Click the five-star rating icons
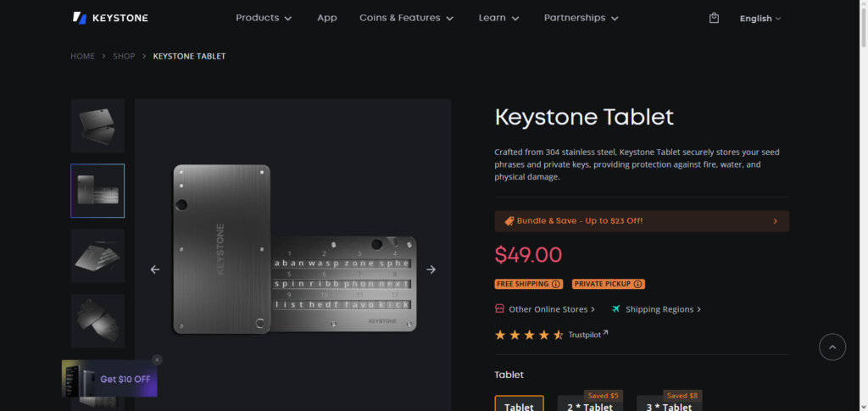This screenshot has width=868, height=411. click(529, 335)
